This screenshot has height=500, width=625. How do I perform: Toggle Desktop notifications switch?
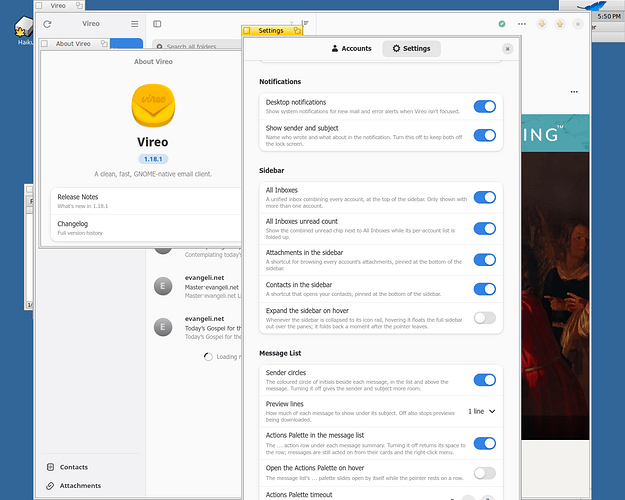point(485,106)
